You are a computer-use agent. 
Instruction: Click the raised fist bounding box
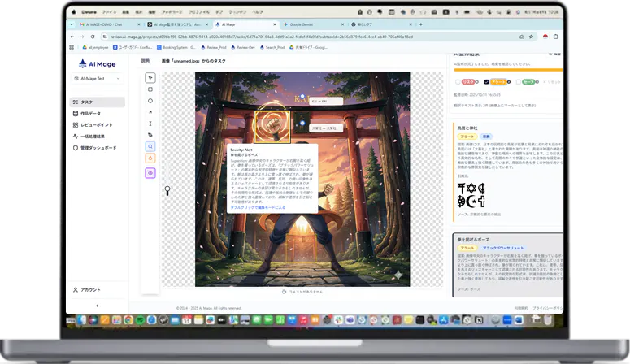[x=272, y=127]
